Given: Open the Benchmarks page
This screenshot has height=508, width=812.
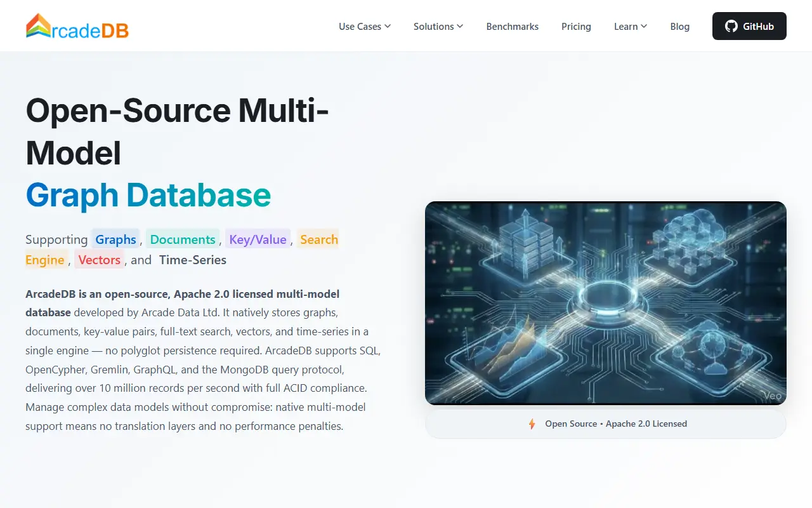Looking at the screenshot, I should [513, 26].
